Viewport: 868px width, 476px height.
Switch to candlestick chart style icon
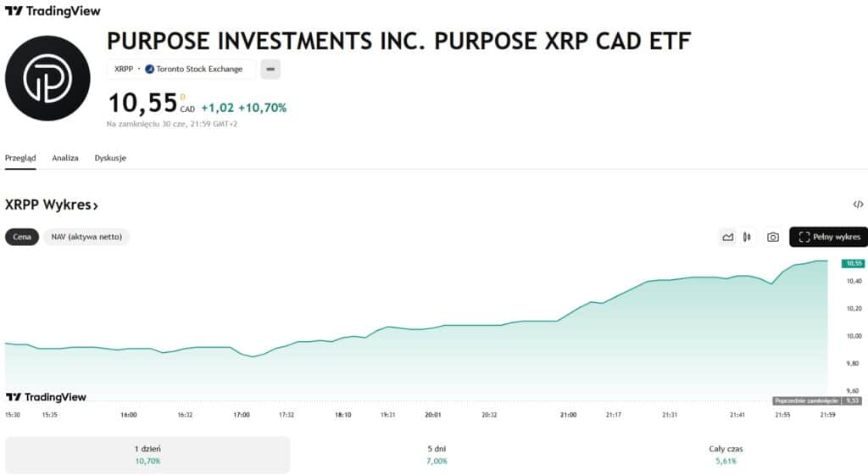coord(747,238)
